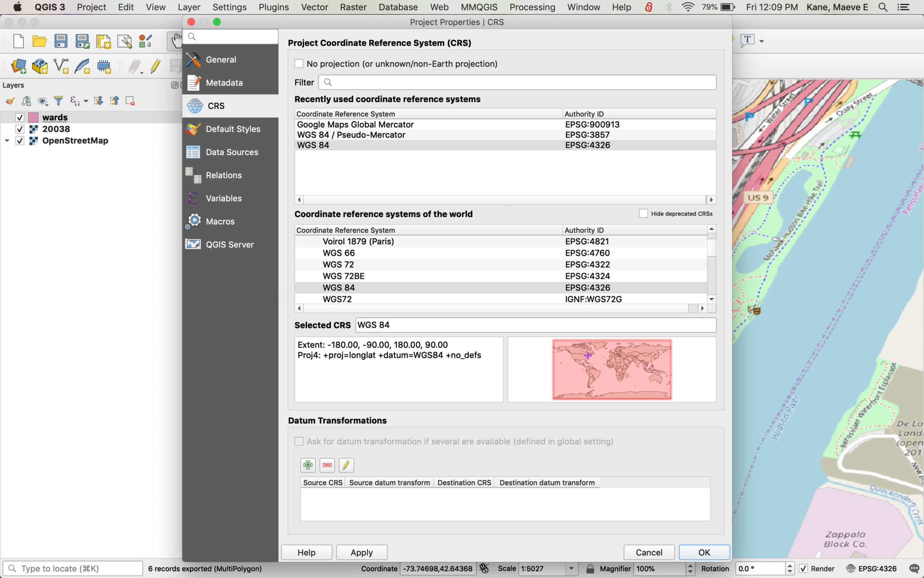Collapse the OpenStreetMap layer tree item

coord(7,140)
